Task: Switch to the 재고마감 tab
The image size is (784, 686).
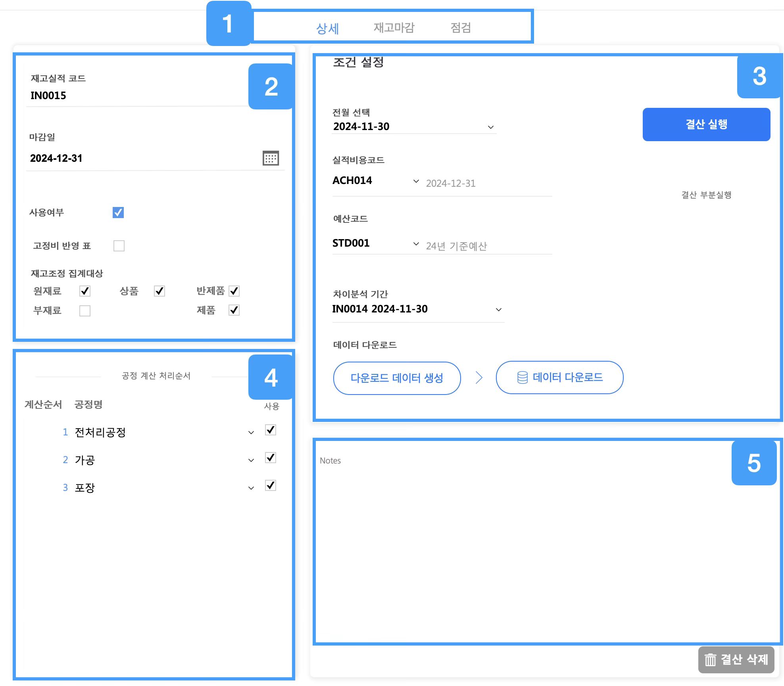Action: (394, 28)
